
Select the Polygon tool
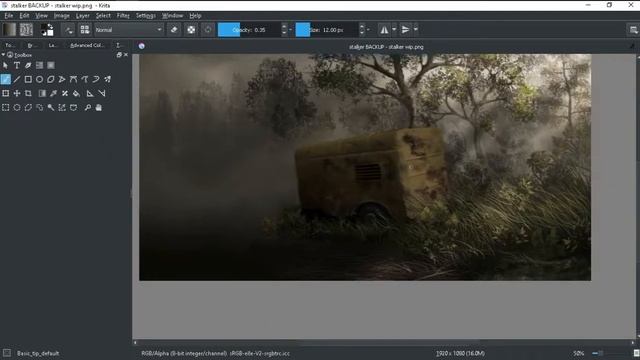click(x=51, y=79)
